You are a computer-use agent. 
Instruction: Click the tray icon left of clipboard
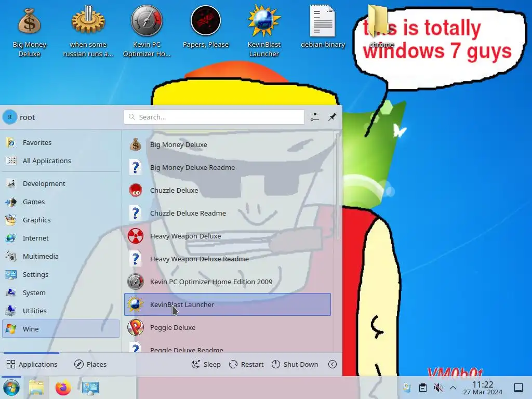click(407, 388)
